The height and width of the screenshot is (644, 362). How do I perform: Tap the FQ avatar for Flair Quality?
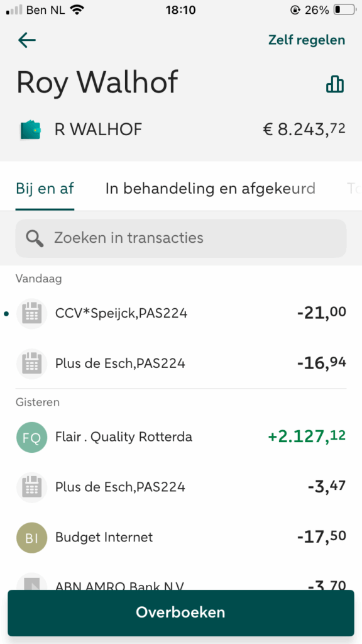pyautogui.click(x=32, y=438)
